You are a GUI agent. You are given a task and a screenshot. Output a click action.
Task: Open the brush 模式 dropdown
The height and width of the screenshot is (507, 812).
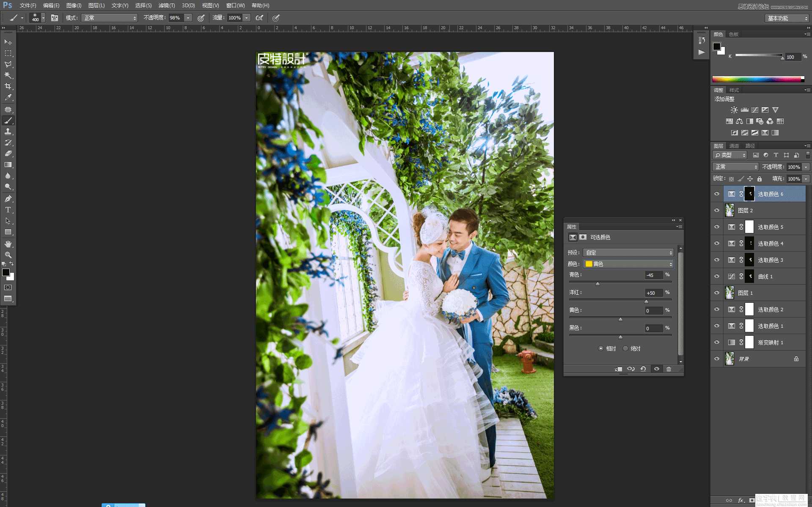tap(109, 18)
